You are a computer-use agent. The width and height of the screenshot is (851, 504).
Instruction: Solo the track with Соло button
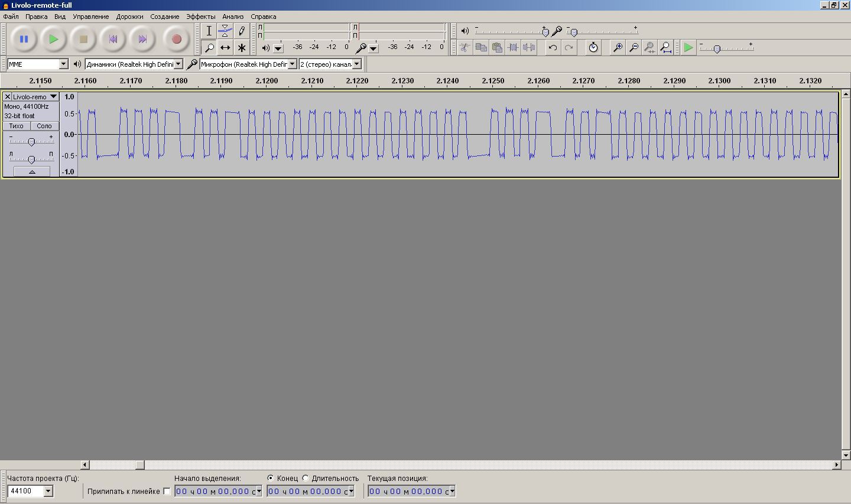[x=44, y=126]
